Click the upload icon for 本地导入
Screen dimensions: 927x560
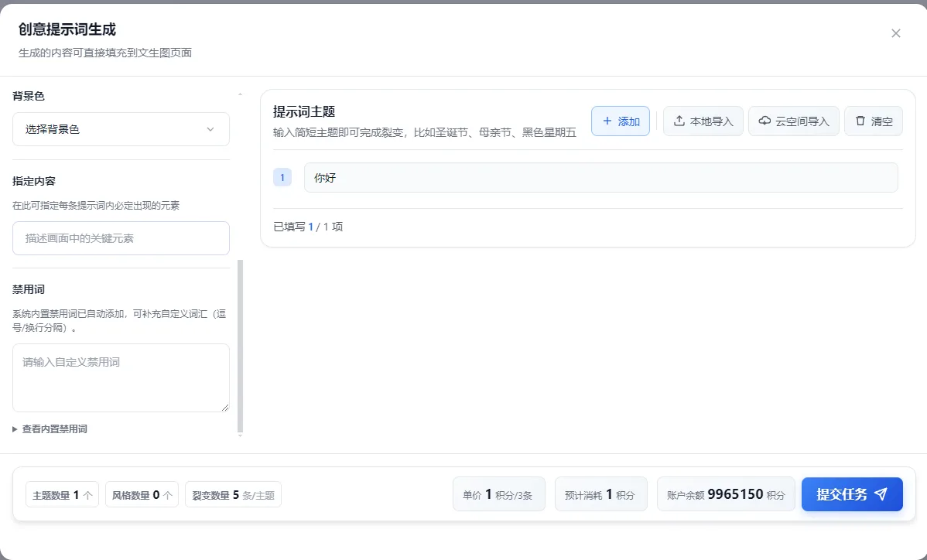point(679,121)
